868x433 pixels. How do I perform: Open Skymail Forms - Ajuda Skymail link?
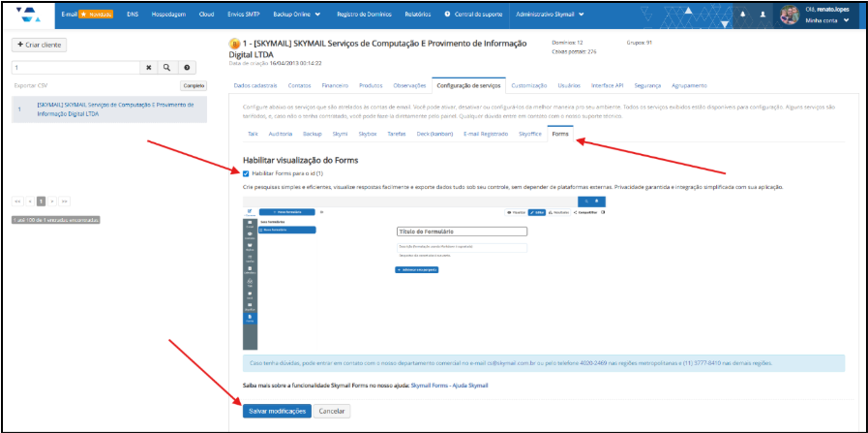point(450,386)
